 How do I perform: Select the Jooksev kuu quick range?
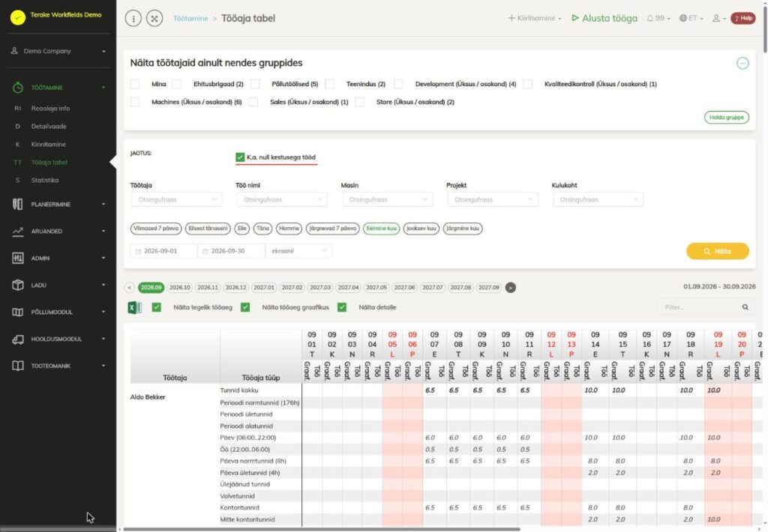421,229
